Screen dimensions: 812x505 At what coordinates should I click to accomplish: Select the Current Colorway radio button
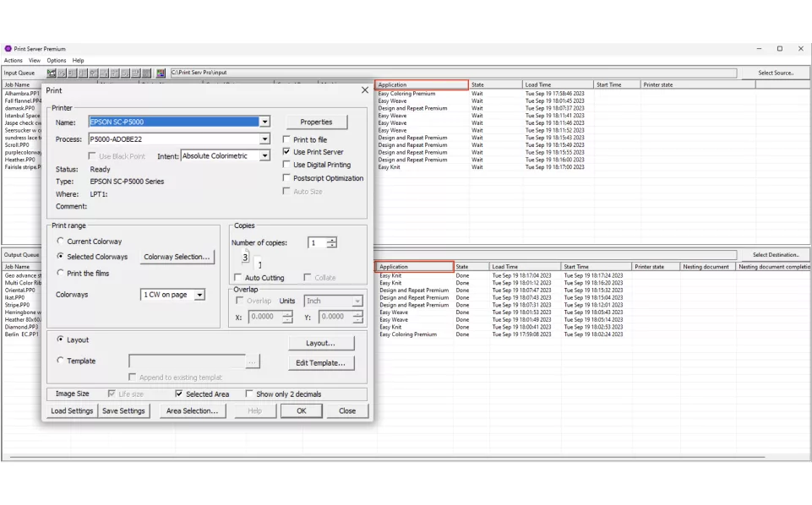(60, 242)
